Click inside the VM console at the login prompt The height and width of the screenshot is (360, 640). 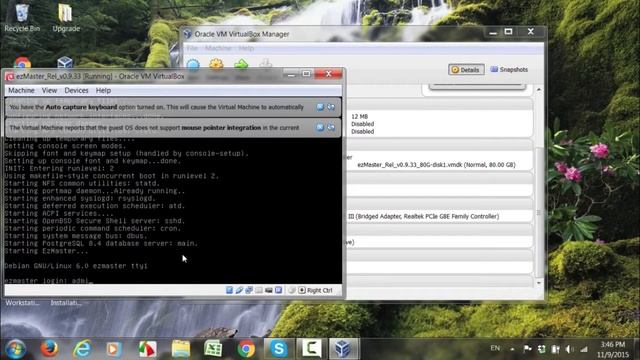point(49,281)
